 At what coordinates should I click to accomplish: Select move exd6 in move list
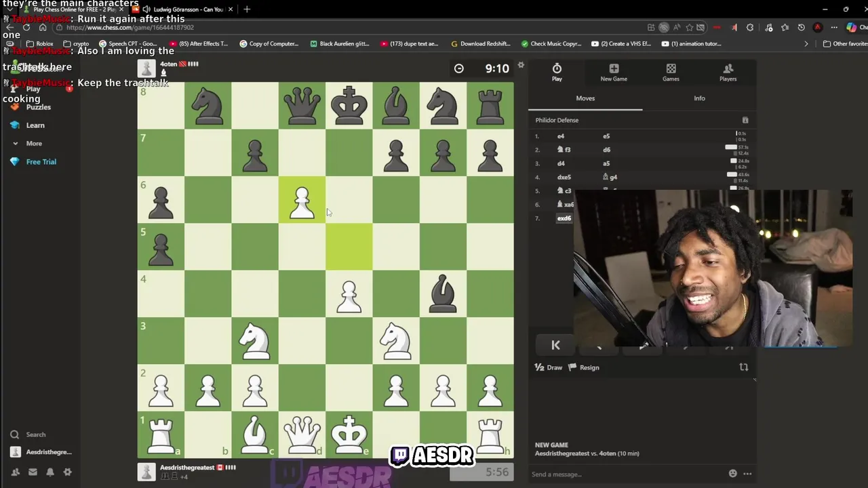(x=564, y=218)
